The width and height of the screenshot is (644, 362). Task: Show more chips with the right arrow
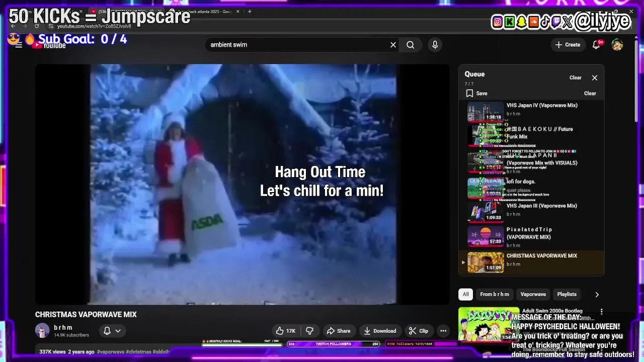pos(597,295)
